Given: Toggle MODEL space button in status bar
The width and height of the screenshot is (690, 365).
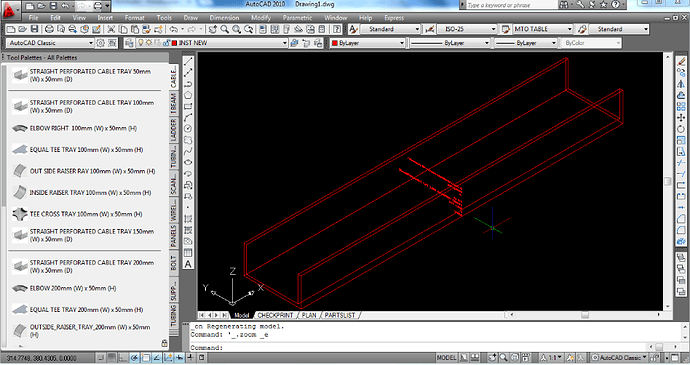Looking at the screenshot, I should pos(446,358).
